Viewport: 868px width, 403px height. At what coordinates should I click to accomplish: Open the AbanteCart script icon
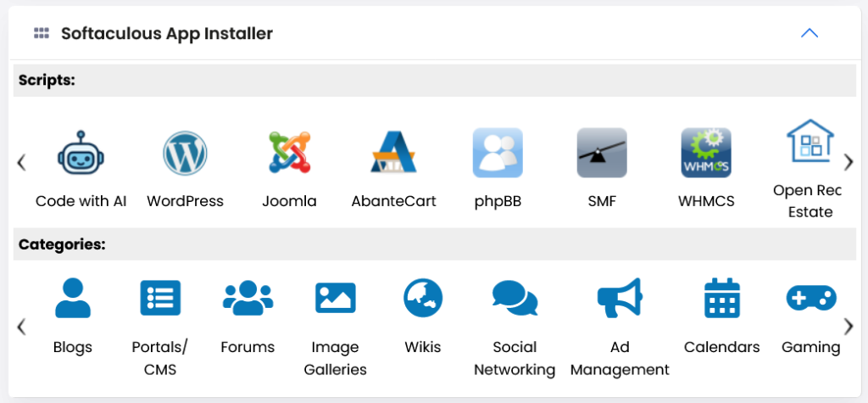pos(393,152)
